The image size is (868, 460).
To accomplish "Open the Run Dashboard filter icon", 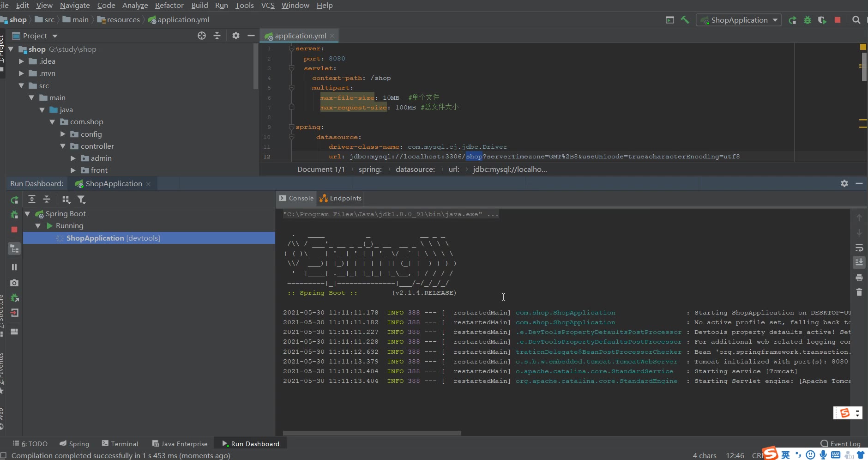I will [x=81, y=200].
